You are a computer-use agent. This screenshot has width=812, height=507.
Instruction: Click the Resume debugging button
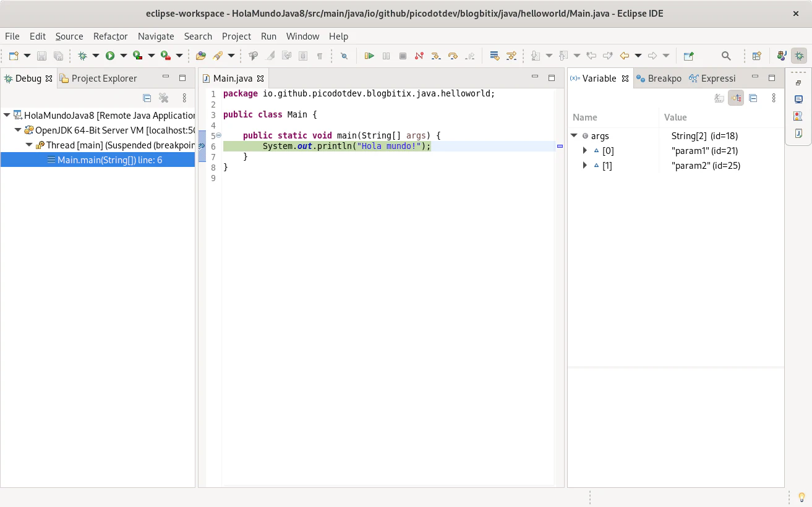369,56
